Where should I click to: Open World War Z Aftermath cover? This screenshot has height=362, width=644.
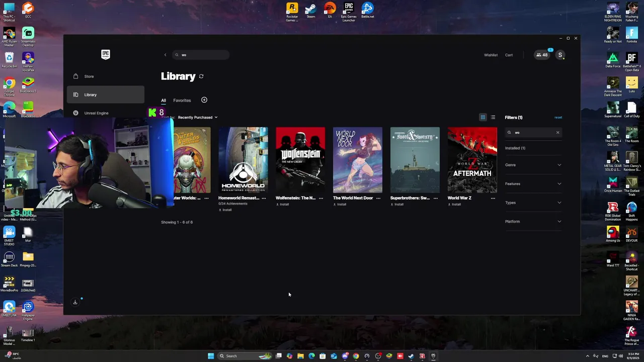point(472,160)
